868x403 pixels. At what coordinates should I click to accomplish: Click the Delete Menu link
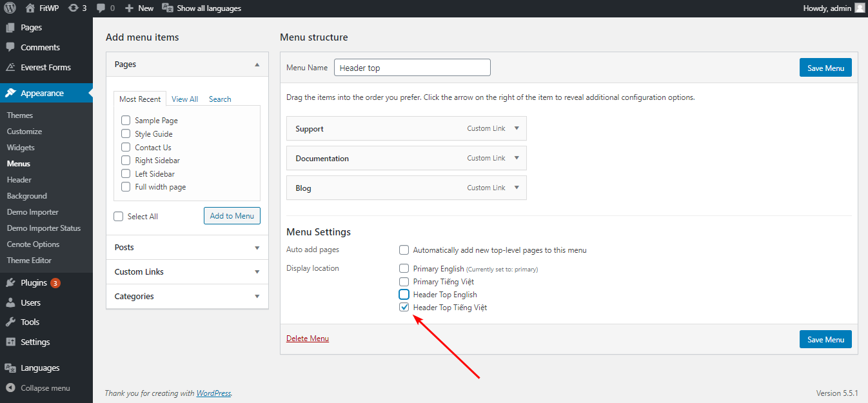[x=308, y=339]
